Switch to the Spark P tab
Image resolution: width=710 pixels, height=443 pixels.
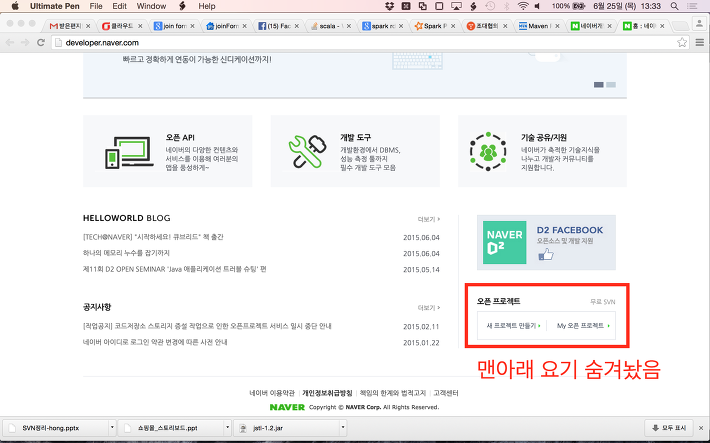[433, 26]
